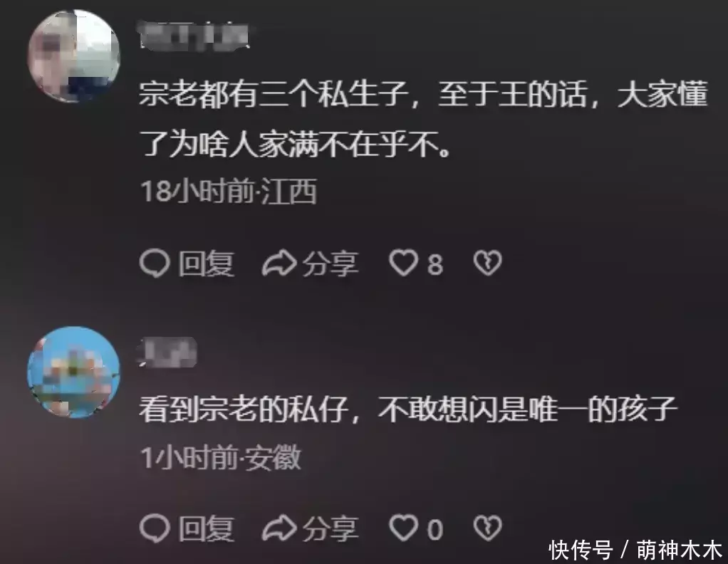Like the comment with 8 likes

pos(403,263)
